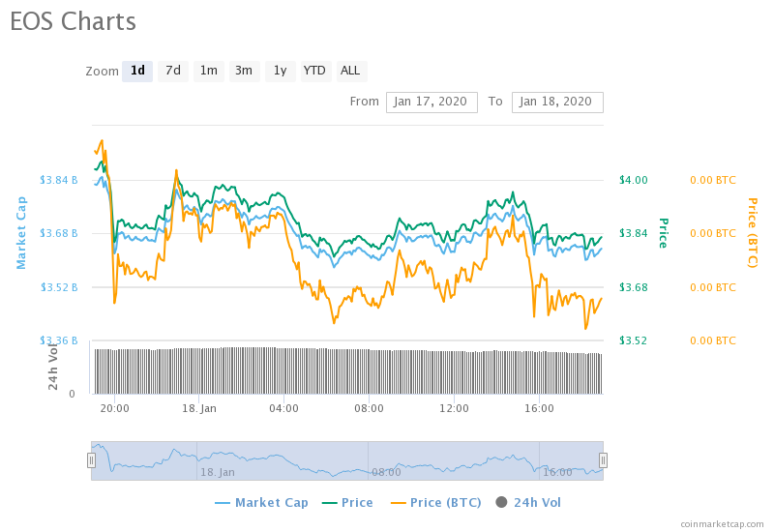Grab the right navigator range handle
Screen dimensions: 774x532
[603, 460]
